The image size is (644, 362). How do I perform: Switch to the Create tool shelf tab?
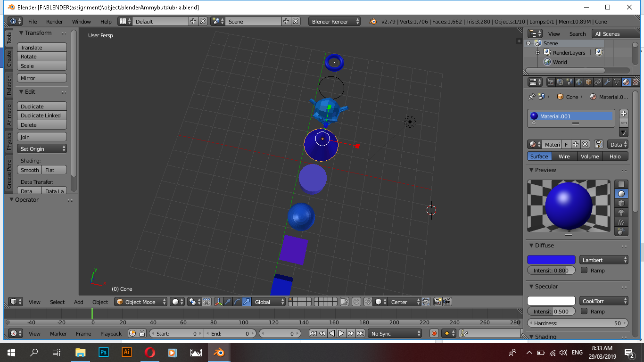[x=9, y=59]
